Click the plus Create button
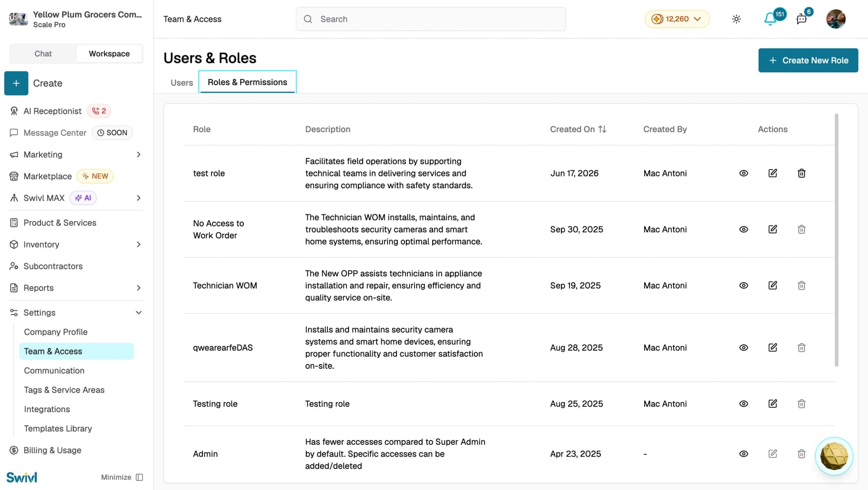Viewport: 868px width, 490px height. [16, 83]
